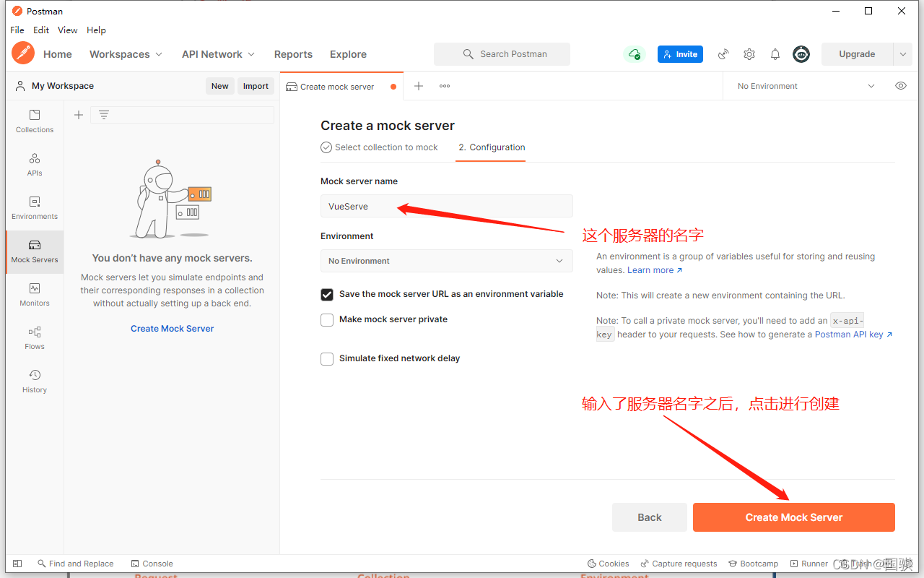
Task: Open the Collections sidebar panel
Action: pos(35,121)
